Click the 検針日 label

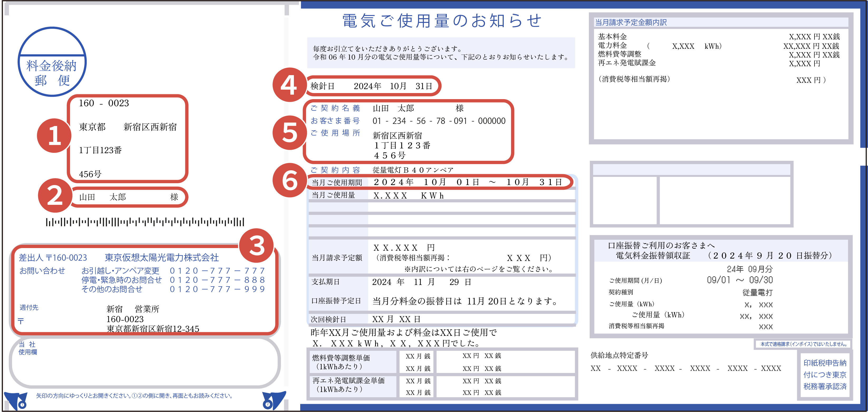coord(322,86)
